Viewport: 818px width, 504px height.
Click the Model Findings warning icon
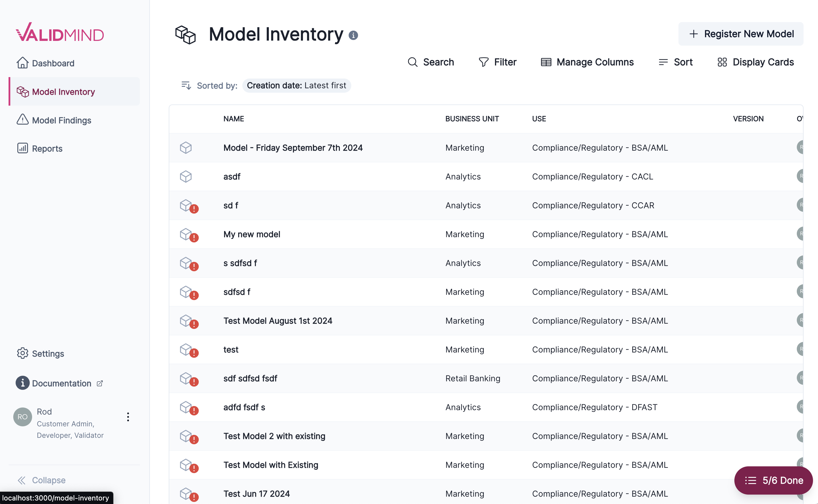click(x=22, y=120)
